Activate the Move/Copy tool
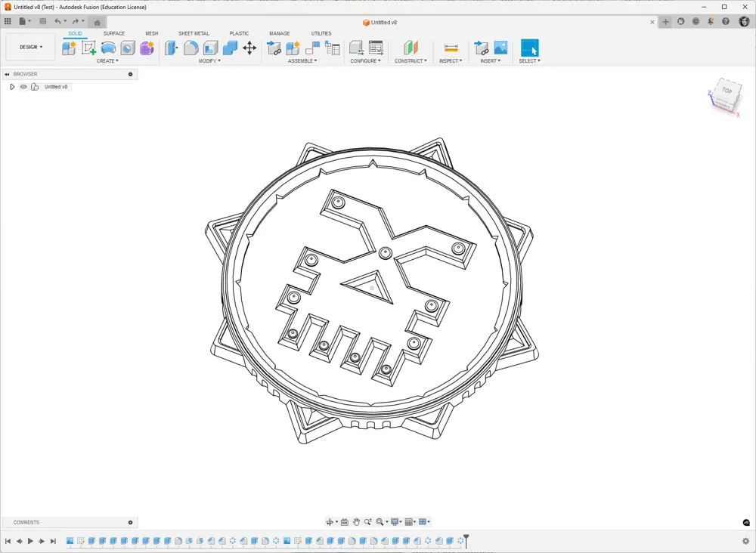Viewport: 756px width, 553px height. pos(249,48)
